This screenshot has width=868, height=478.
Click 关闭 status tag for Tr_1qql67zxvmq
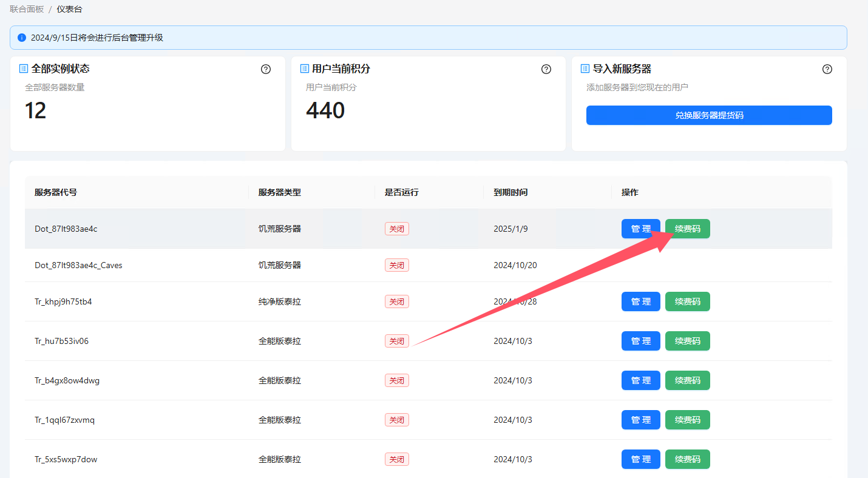[397, 420]
